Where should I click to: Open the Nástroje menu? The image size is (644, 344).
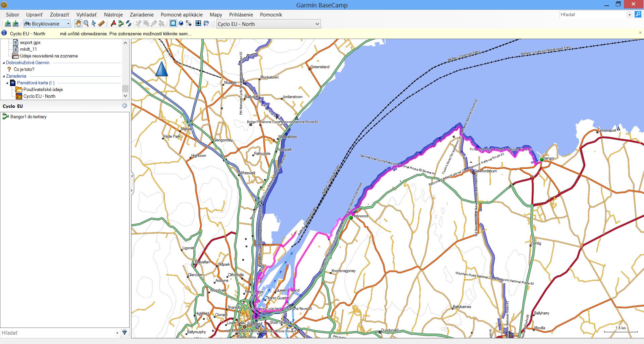(x=113, y=14)
